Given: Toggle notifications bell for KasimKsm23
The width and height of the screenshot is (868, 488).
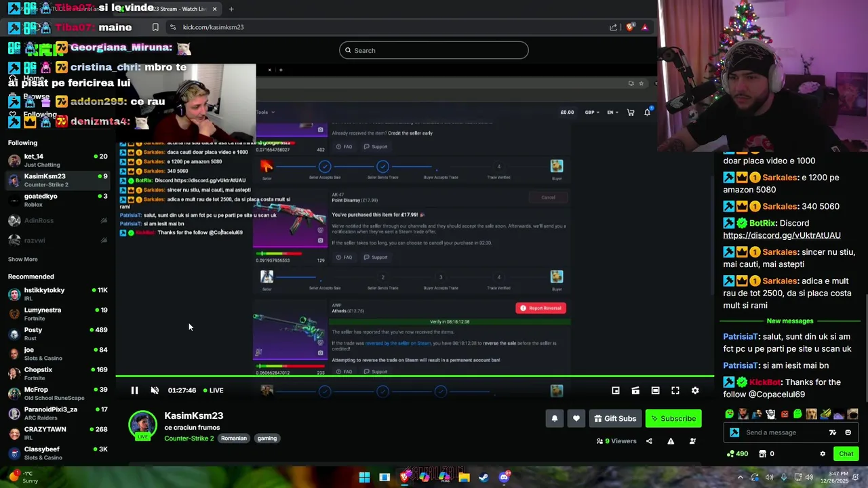Looking at the screenshot, I should pyautogui.click(x=555, y=418).
